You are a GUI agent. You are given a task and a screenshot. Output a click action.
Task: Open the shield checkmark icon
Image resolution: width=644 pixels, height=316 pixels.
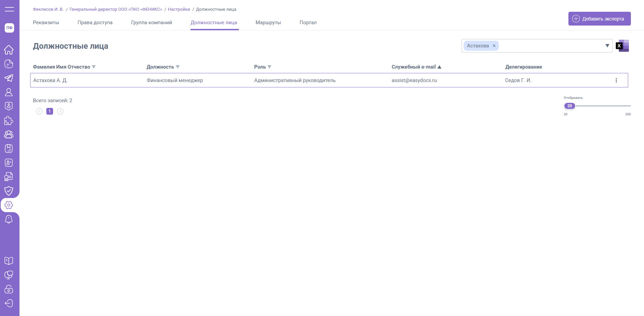click(x=9, y=191)
